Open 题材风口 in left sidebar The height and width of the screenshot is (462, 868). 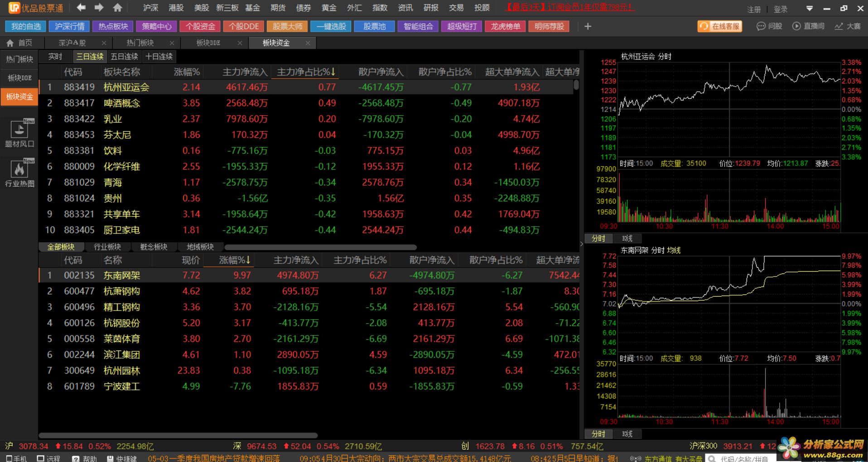point(19,134)
